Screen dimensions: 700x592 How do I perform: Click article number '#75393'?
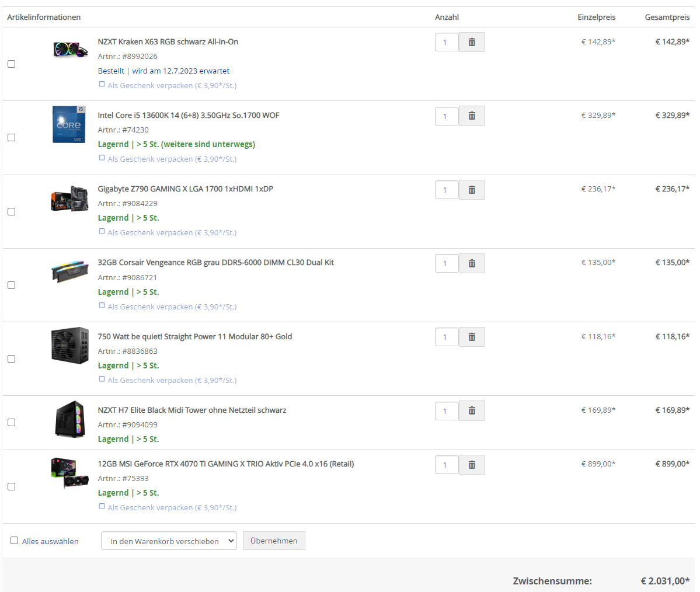pos(135,479)
